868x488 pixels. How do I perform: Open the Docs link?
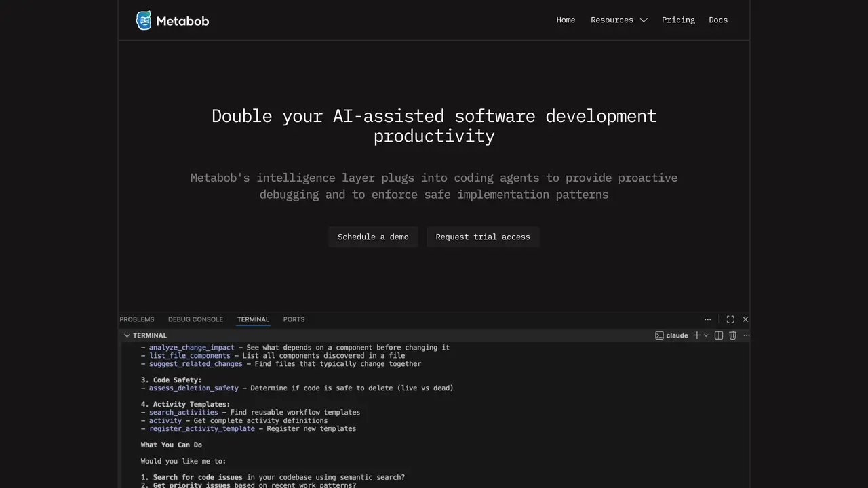tap(718, 20)
